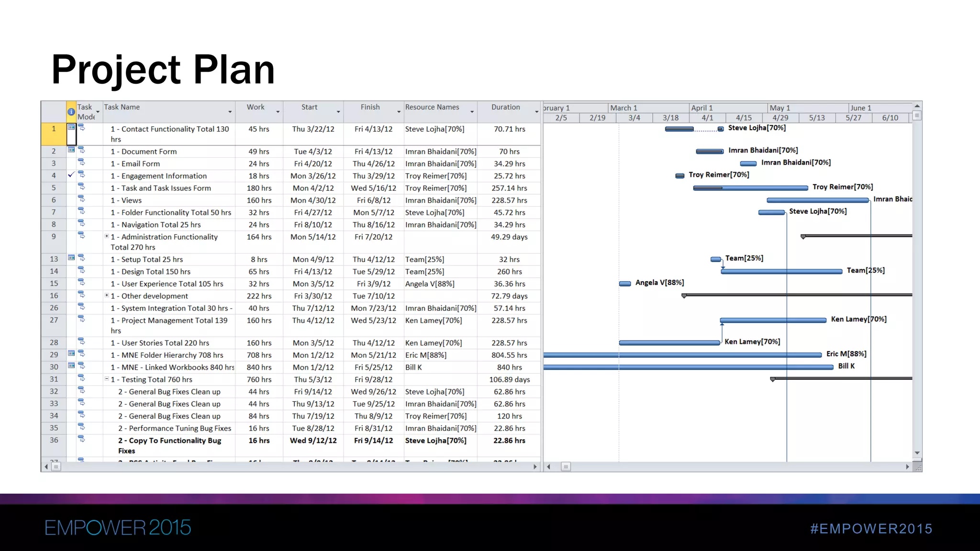Viewport: 980px width, 551px height.
Task: Click the calendar constraint icon in row 2
Action: click(71, 150)
